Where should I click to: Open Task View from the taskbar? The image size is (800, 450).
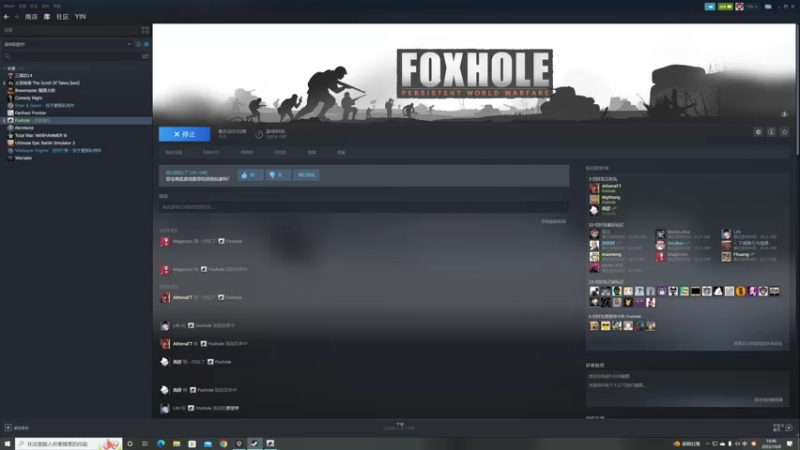(x=145, y=444)
